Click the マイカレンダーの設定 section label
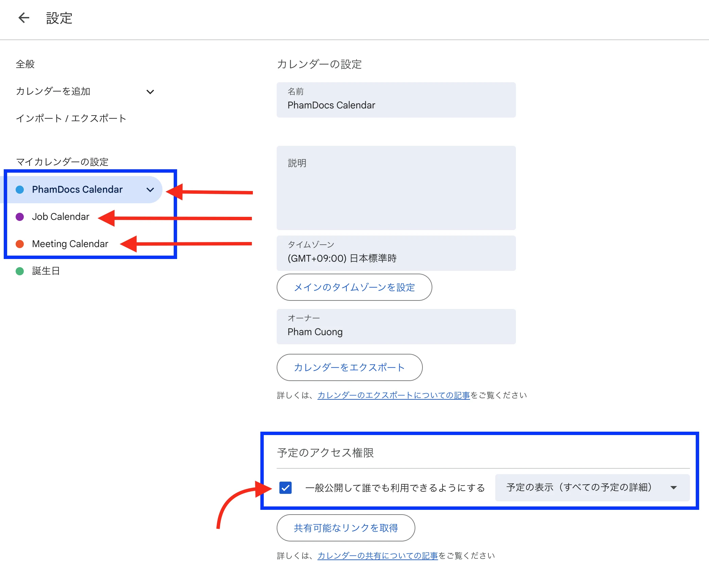Viewport: 709px width, 588px height. click(x=62, y=162)
